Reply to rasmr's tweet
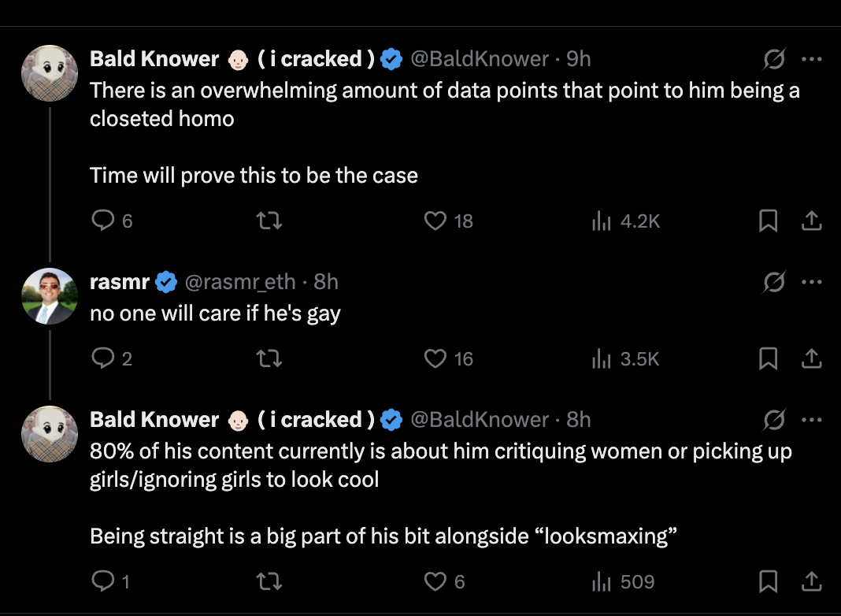 pos(103,359)
